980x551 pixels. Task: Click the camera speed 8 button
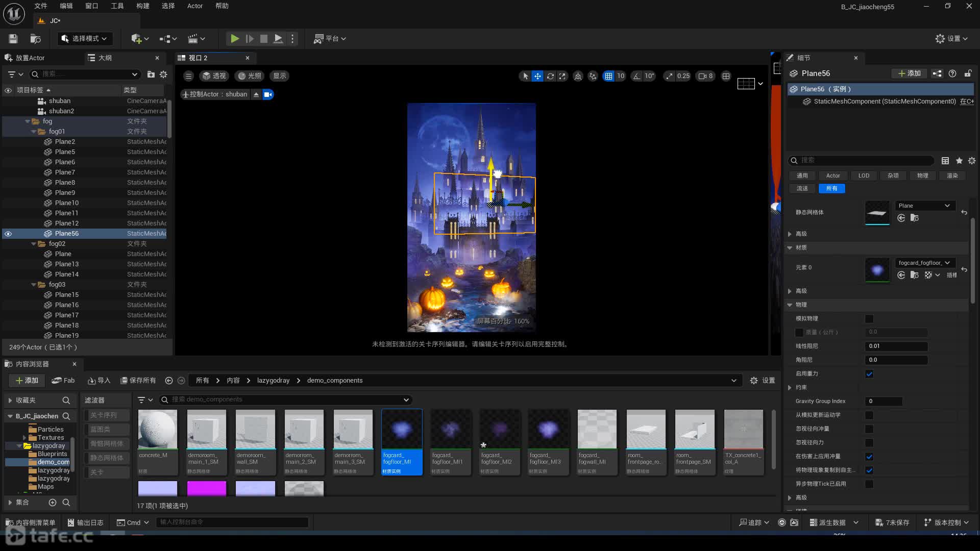[x=706, y=76]
